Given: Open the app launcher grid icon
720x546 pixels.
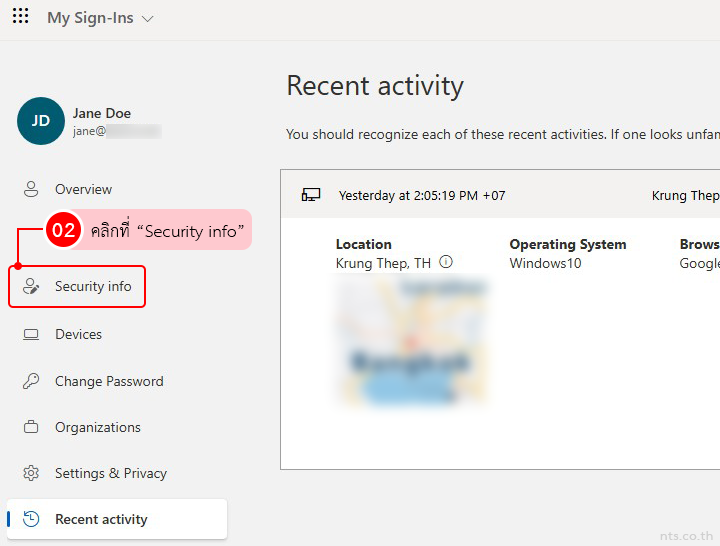Looking at the screenshot, I should pyautogui.click(x=20, y=18).
